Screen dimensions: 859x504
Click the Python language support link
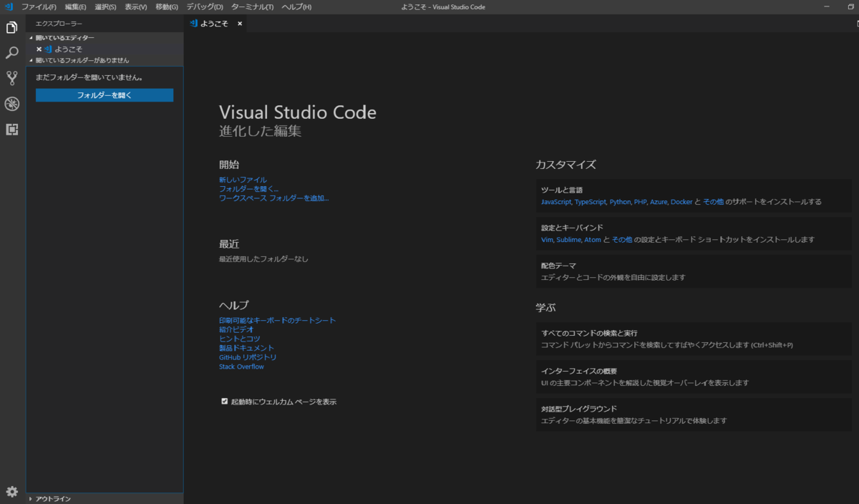[x=619, y=201]
